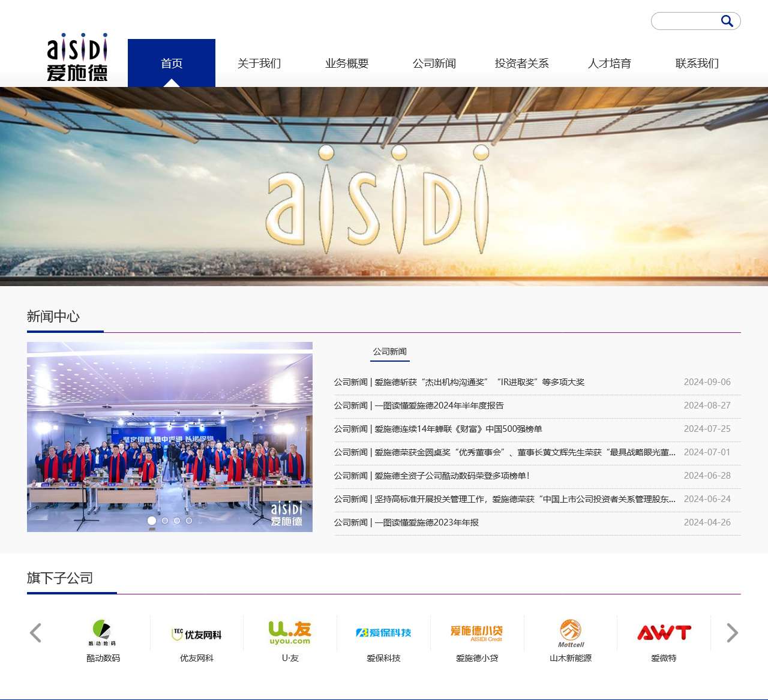Click the aisidi hero banner image
The width and height of the screenshot is (768, 700).
384,187
